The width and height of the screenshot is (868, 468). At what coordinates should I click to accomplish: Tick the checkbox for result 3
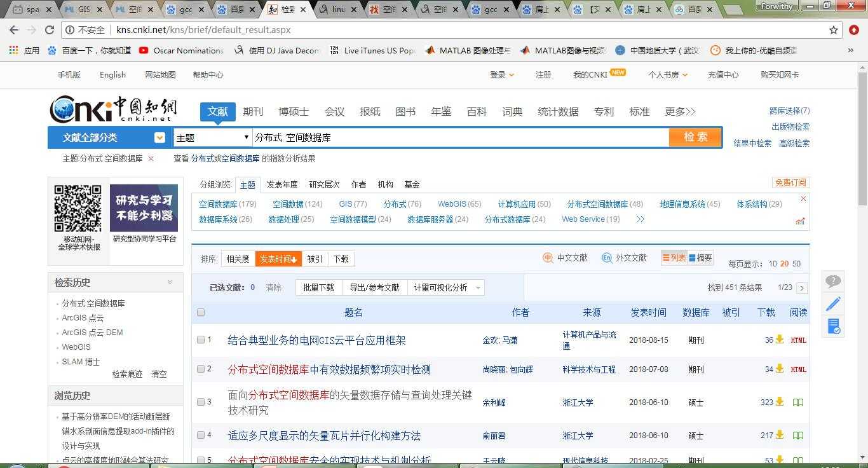[x=201, y=402]
